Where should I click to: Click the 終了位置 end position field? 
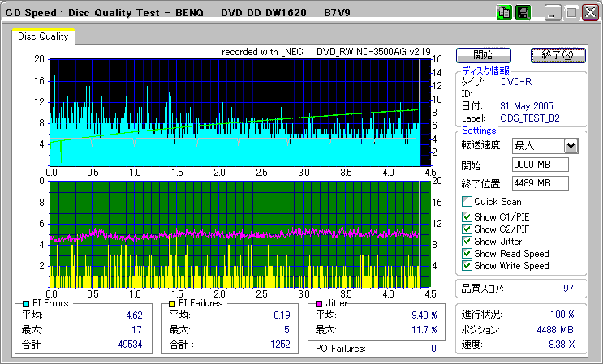point(540,183)
